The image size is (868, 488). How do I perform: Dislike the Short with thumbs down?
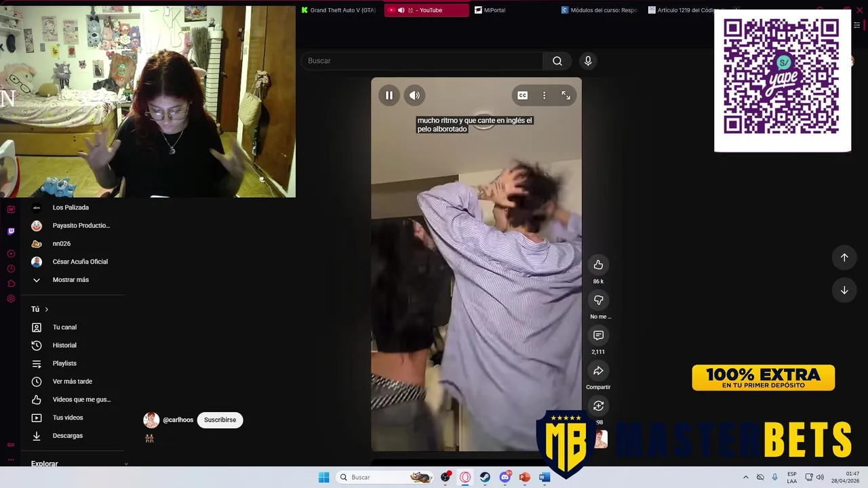pos(598,300)
